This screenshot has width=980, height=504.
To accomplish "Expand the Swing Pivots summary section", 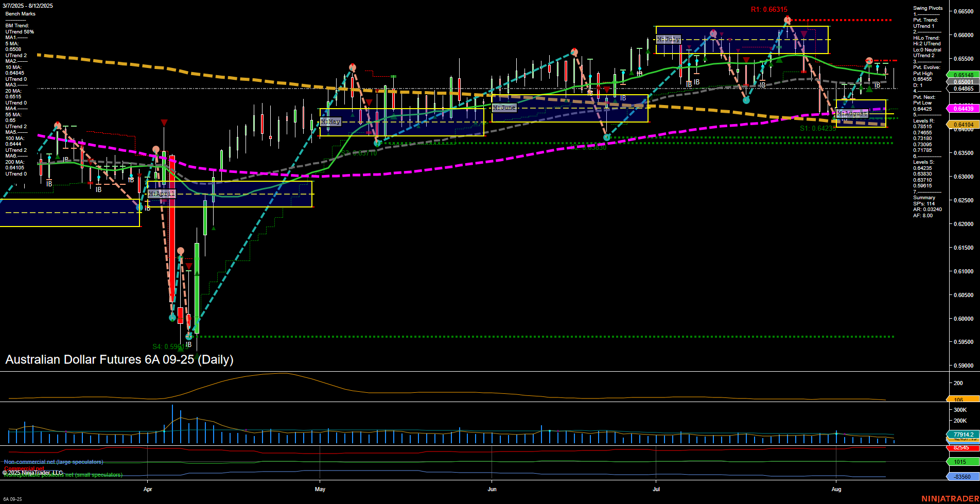I will coord(928,8).
